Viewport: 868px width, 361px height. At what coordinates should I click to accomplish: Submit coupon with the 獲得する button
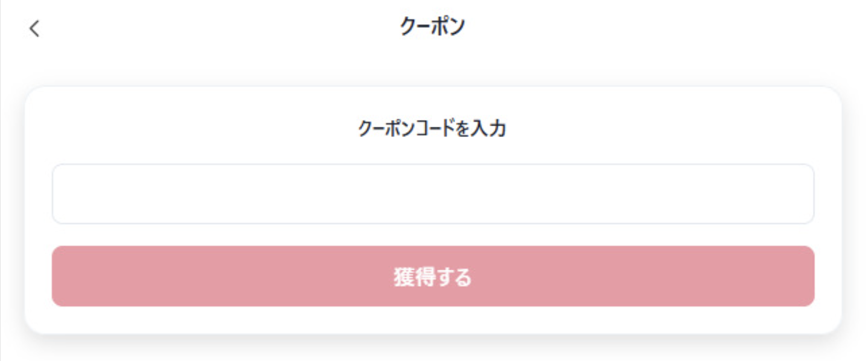(x=433, y=276)
